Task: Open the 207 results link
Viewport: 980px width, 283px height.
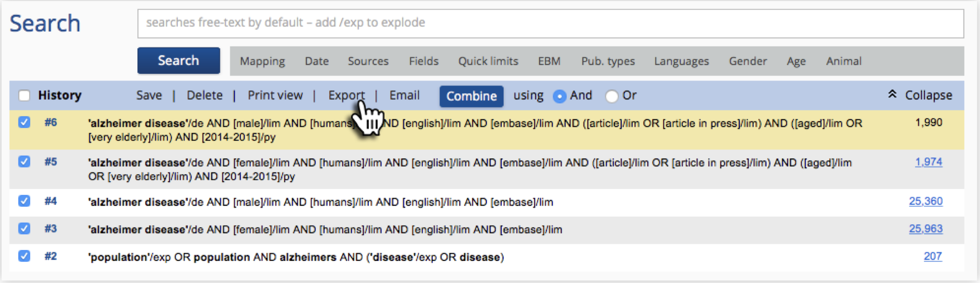Action: point(933,256)
